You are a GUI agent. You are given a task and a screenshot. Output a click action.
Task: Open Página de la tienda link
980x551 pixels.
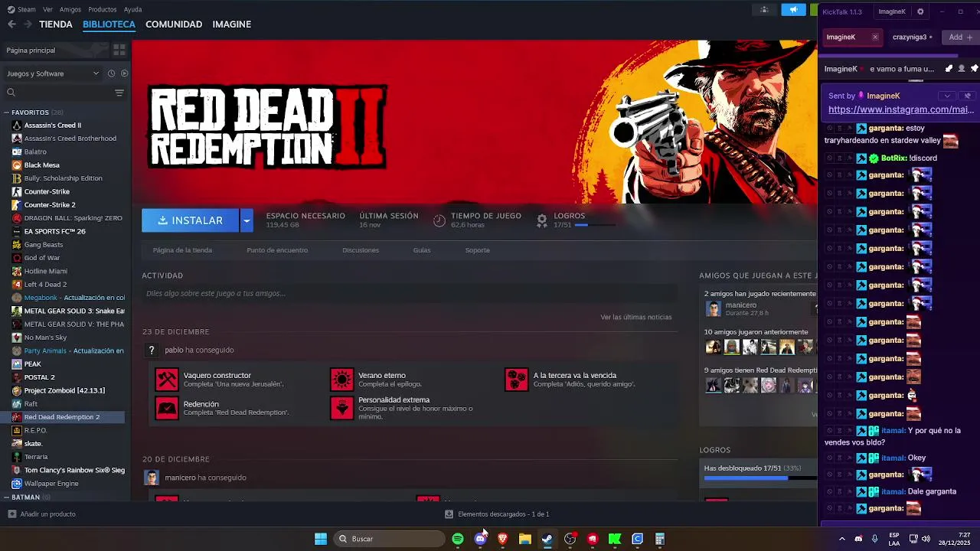[x=182, y=250]
